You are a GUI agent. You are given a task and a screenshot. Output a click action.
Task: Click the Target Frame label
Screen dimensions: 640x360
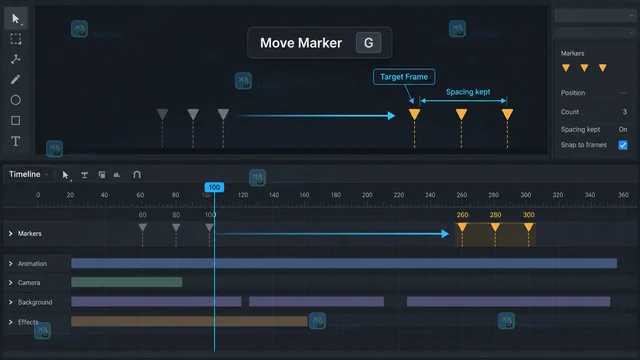click(x=404, y=77)
